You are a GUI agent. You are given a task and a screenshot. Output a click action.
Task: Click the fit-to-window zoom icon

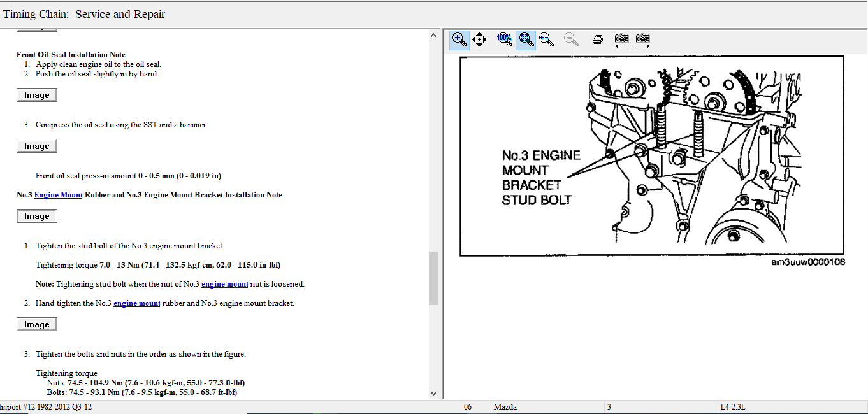tap(526, 39)
